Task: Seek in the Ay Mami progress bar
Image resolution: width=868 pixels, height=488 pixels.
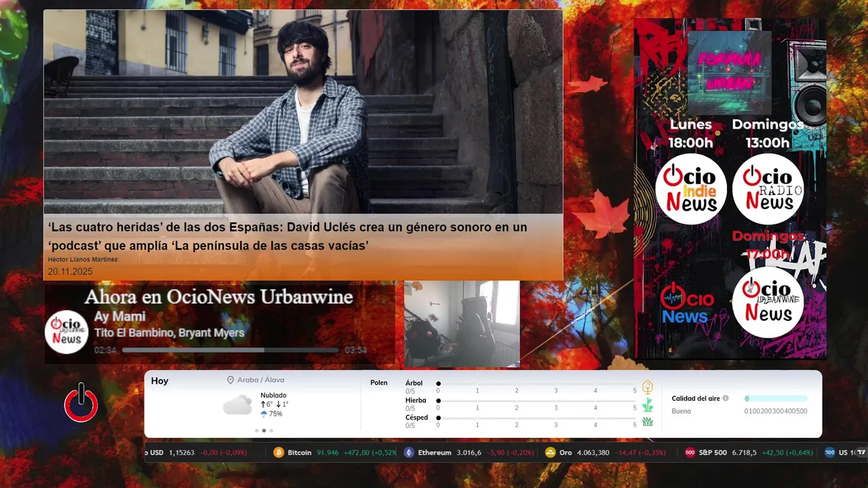Action: tap(230, 350)
